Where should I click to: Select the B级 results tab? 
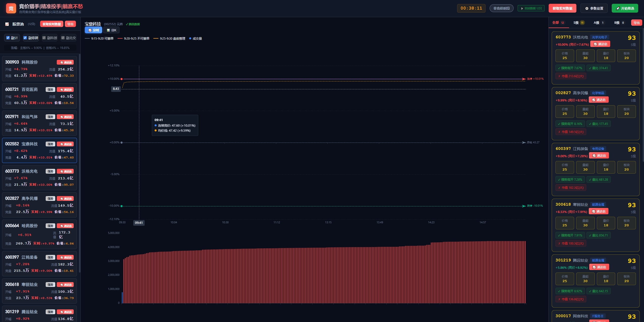click(619, 23)
